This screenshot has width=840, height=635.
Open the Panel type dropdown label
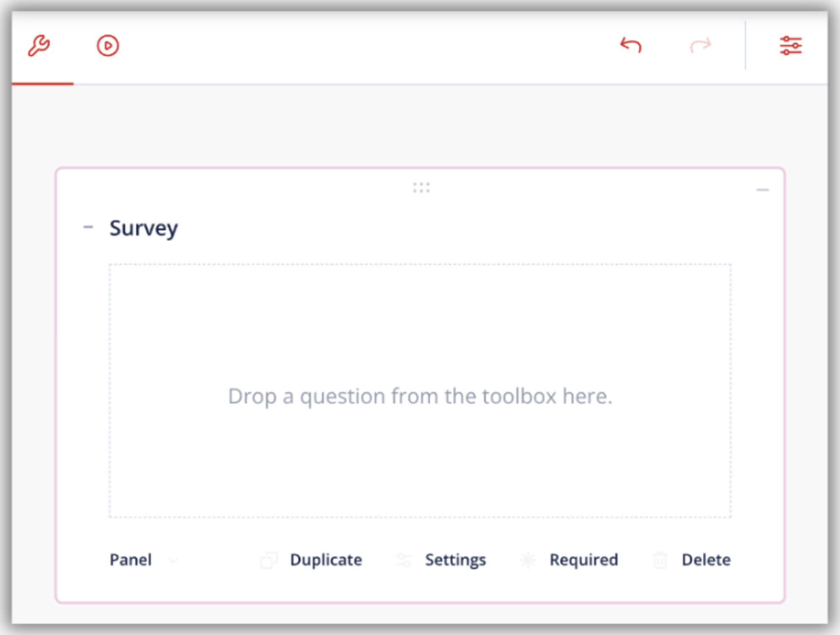[130, 560]
